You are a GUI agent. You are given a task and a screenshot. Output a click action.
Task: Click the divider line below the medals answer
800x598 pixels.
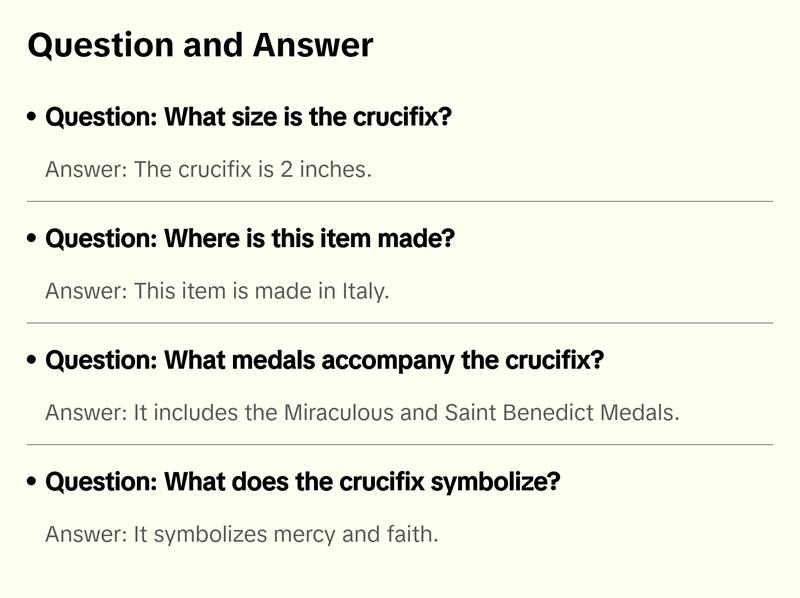click(400, 444)
